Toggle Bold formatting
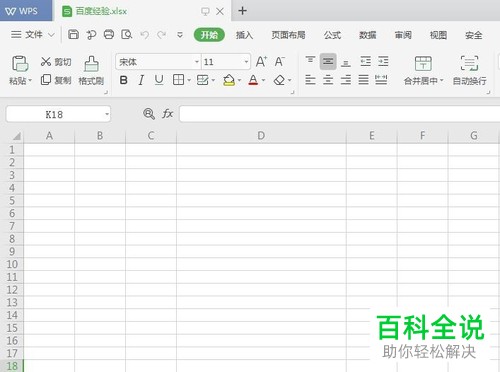Screen dimensions: 500x372 124,80
